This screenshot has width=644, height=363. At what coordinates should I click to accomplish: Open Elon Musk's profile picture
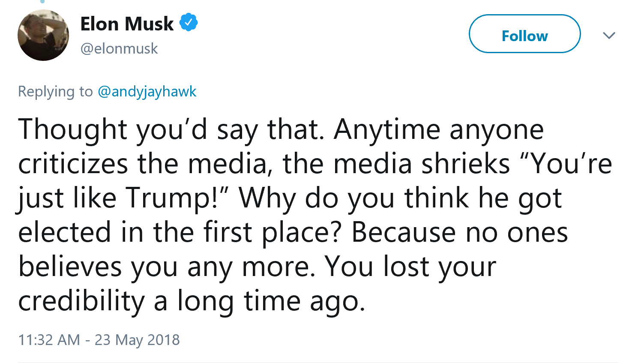[43, 35]
